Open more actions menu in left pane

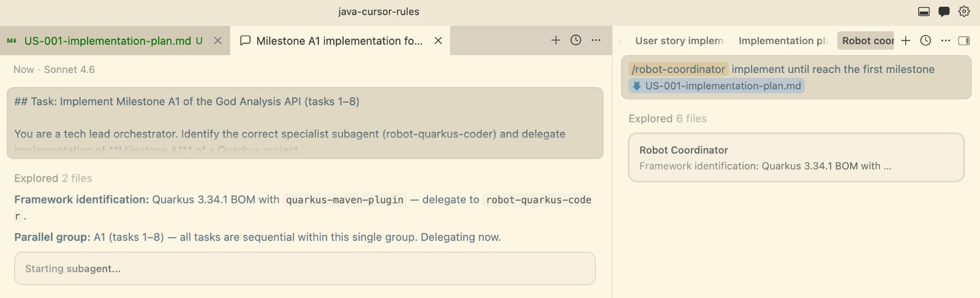596,40
